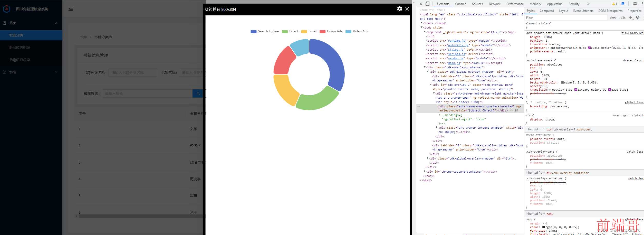644x235 pixels.
Task: Toggle Direct legend item
Action: pyautogui.click(x=290, y=31)
